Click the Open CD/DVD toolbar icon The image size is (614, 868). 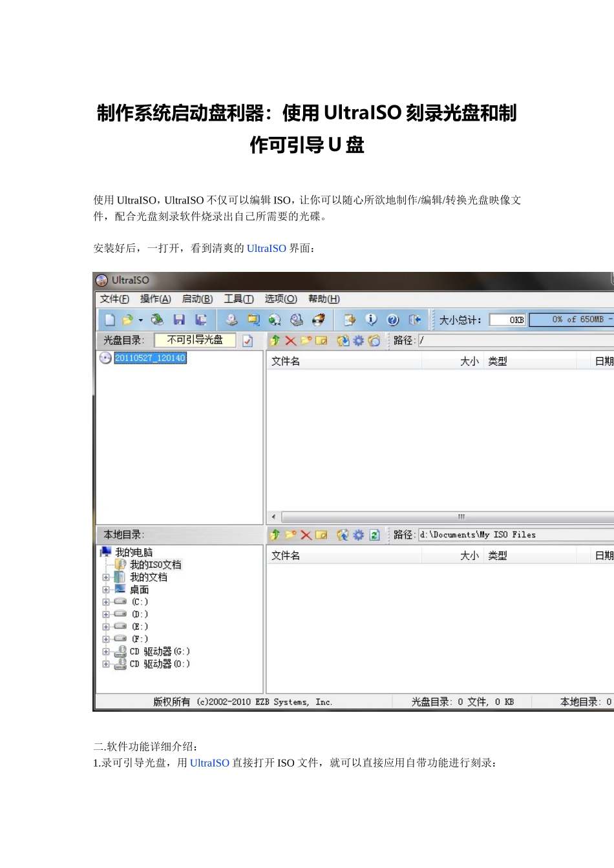click(157, 320)
